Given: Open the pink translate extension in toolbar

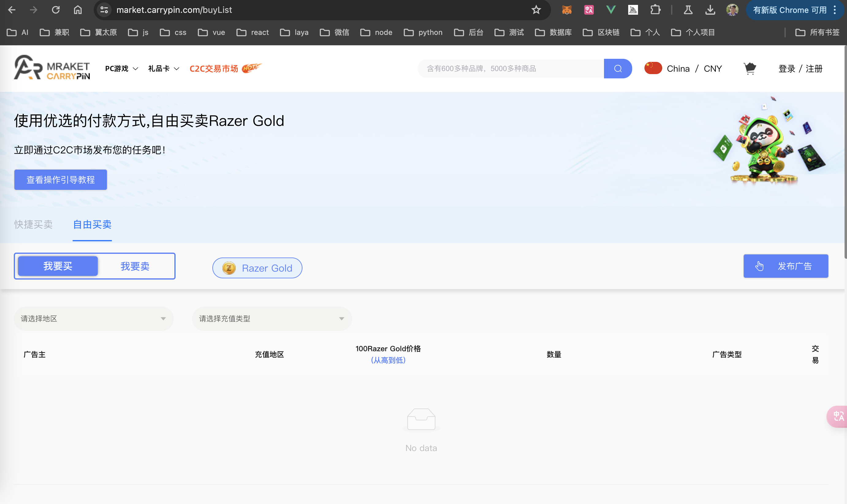Looking at the screenshot, I should [589, 10].
